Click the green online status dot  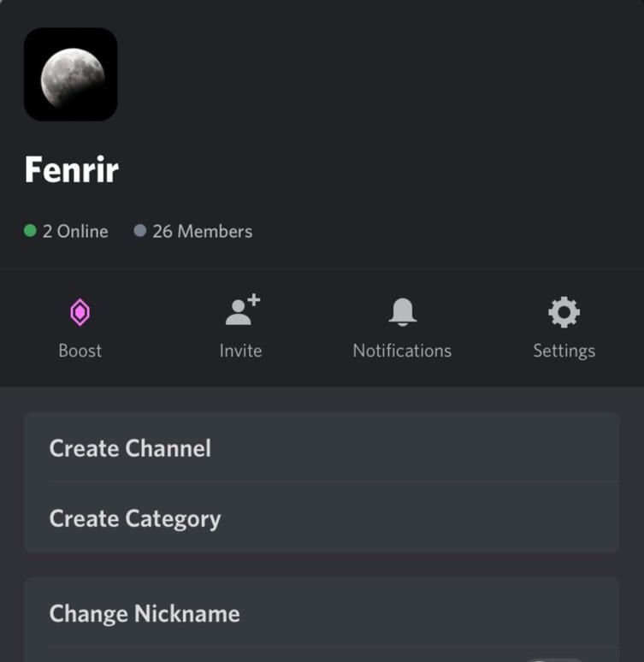tap(30, 231)
